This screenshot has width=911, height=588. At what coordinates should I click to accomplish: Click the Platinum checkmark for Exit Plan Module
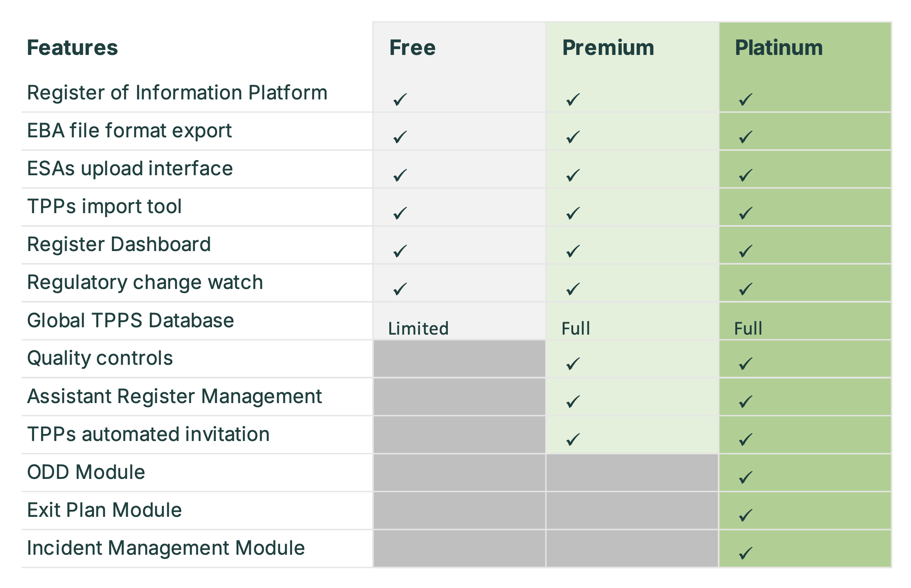[x=745, y=515]
